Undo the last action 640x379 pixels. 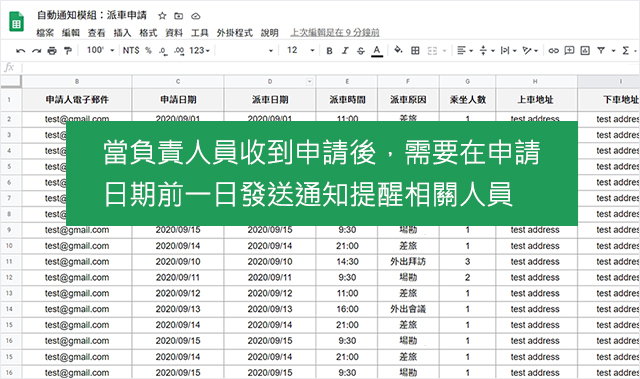click(20, 51)
